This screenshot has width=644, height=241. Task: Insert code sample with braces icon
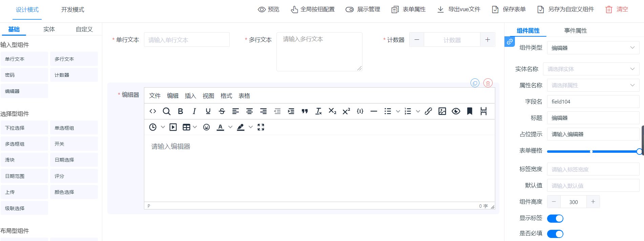click(360, 111)
